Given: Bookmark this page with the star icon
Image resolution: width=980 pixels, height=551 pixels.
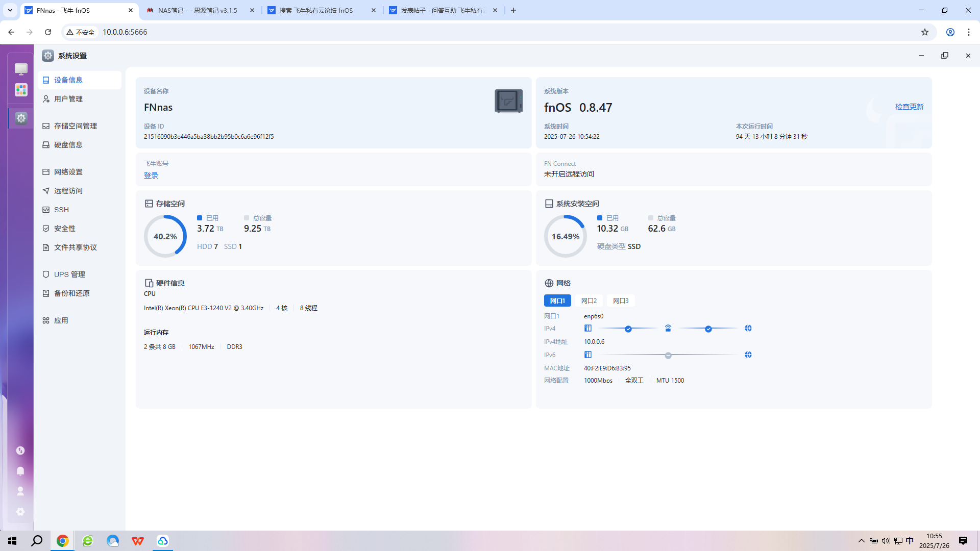Looking at the screenshot, I should 925,32.
